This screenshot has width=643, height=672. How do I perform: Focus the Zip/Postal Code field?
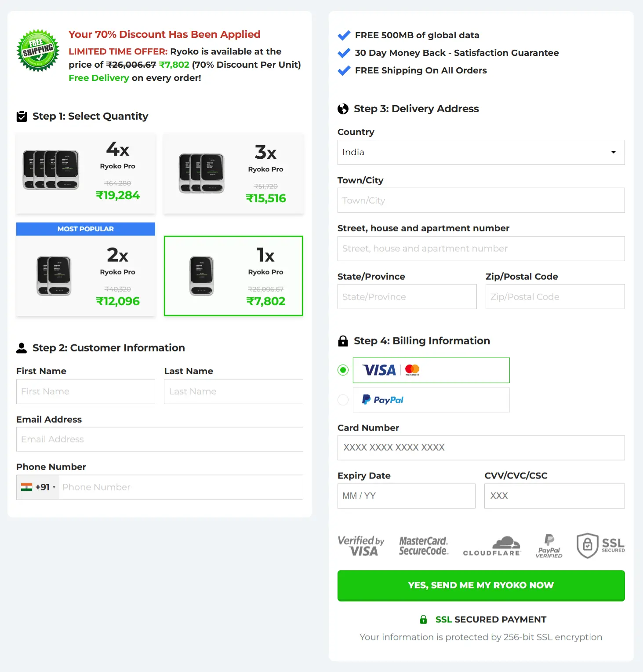(x=555, y=297)
